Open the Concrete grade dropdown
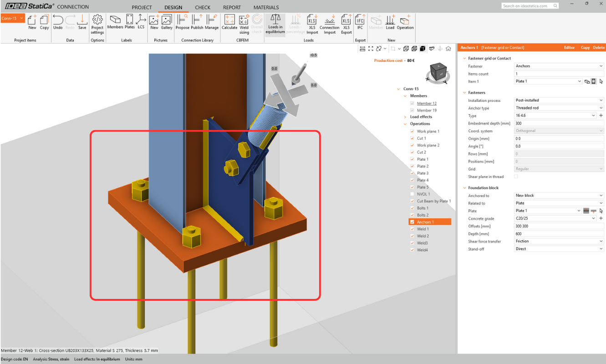Screen dimensions: 606x364 point(555,218)
